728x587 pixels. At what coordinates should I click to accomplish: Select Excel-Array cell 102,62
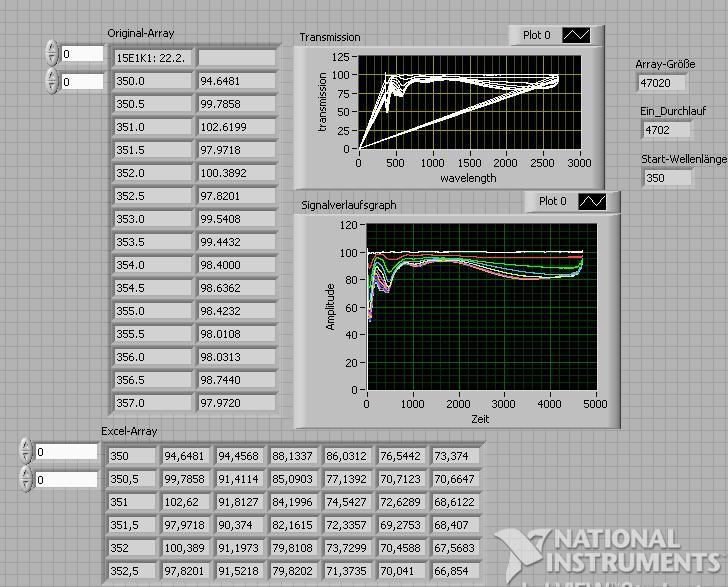click(185, 502)
